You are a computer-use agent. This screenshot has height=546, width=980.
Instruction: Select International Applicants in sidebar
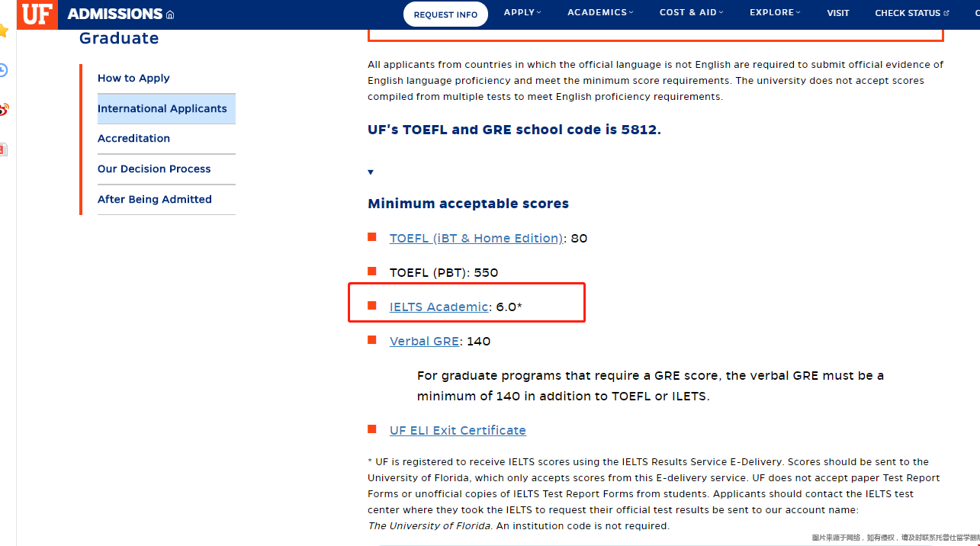click(x=166, y=108)
